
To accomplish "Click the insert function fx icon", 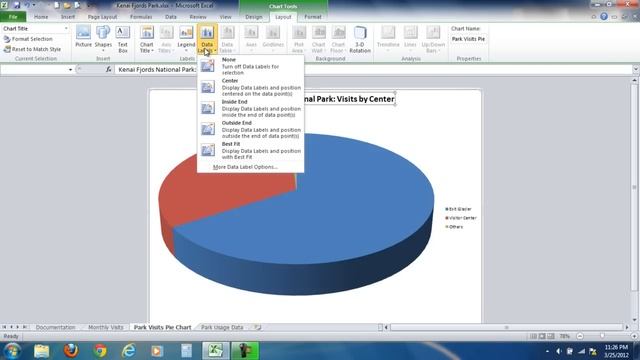I will click(108, 70).
